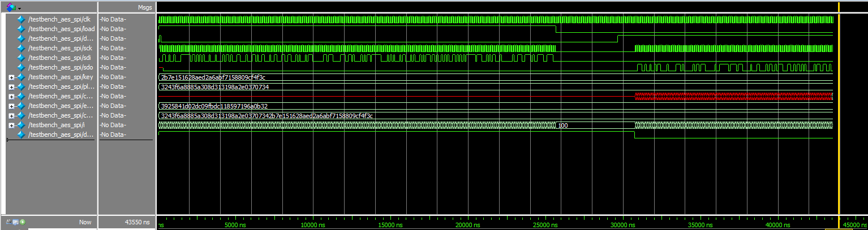Click the Edit grid and timeline preferences icon
The image size is (868, 230).
tap(15, 222)
